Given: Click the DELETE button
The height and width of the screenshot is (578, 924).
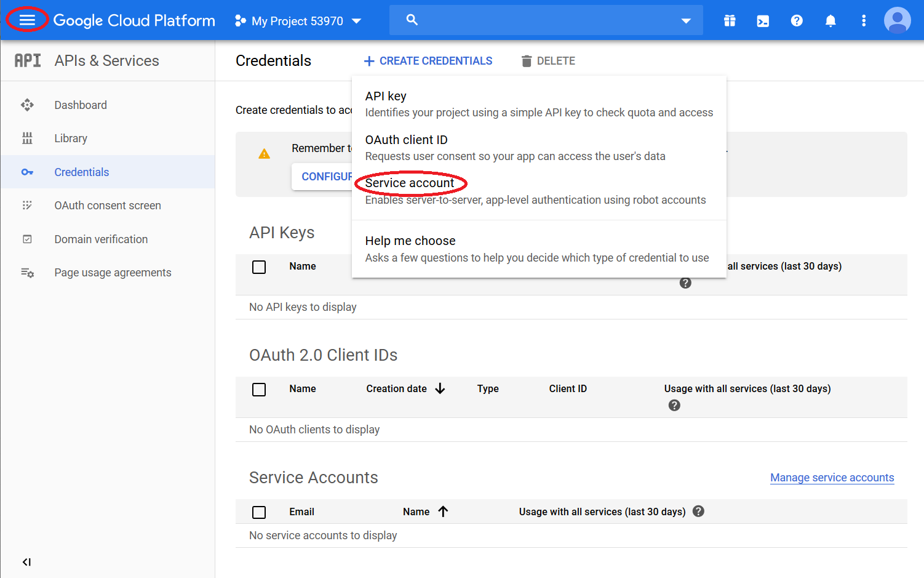Looking at the screenshot, I should 548,61.
